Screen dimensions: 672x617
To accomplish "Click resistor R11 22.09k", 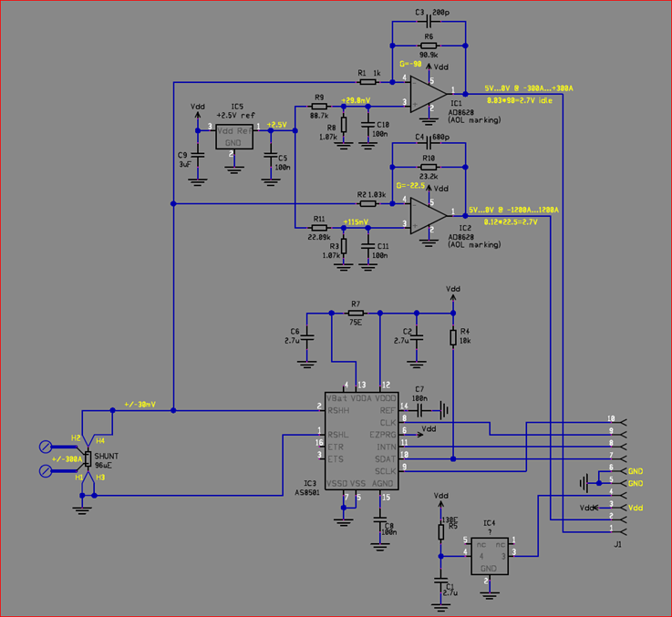I will coord(319,227).
